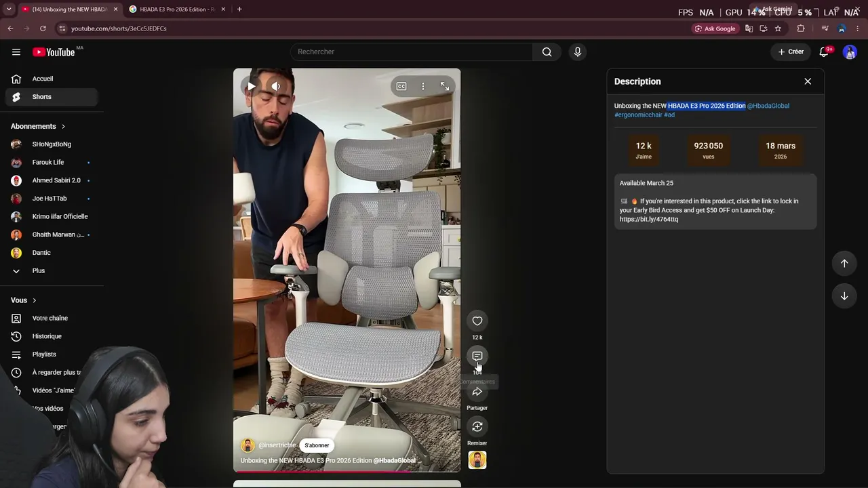The width and height of the screenshot is (868, 488).
Task: Like the Short with the heart icon
Action: (x=477, y=321)
